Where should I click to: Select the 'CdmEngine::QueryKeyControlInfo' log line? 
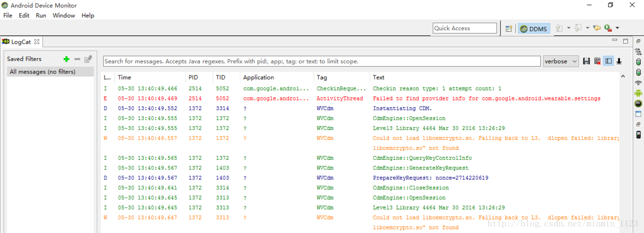click(360, 158)
